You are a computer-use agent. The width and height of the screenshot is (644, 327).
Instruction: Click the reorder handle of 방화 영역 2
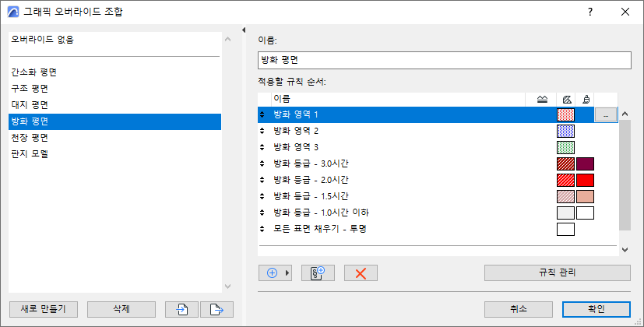point(262,131)
